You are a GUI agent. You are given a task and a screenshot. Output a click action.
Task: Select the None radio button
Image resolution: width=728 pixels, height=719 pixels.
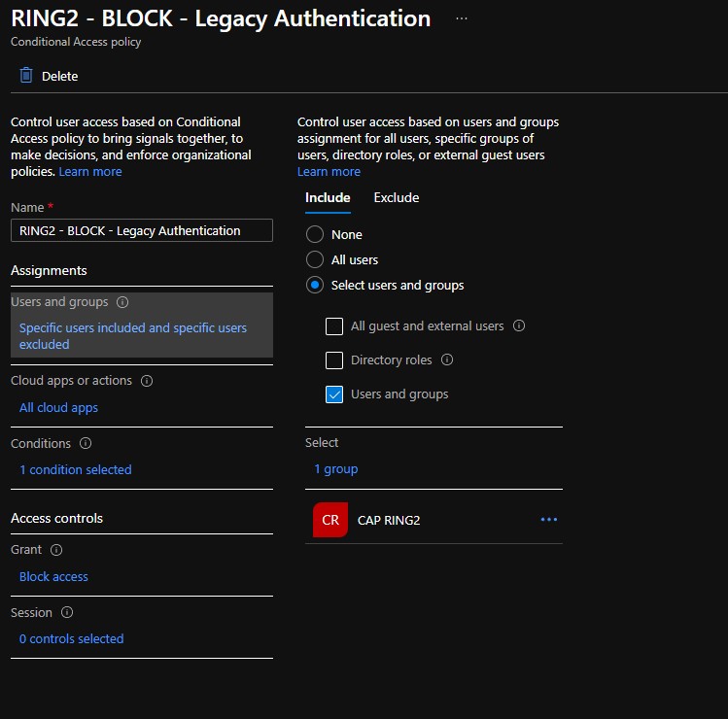click(x=315, y=234)
